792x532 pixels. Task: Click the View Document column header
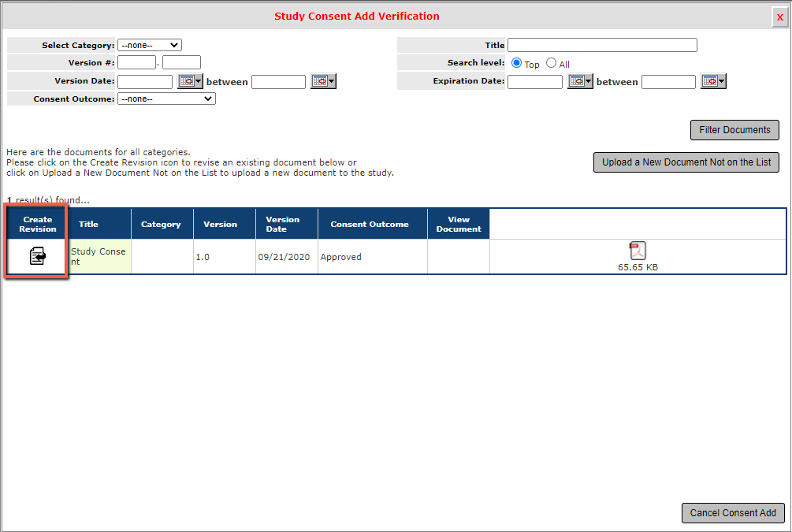point(458,224)
